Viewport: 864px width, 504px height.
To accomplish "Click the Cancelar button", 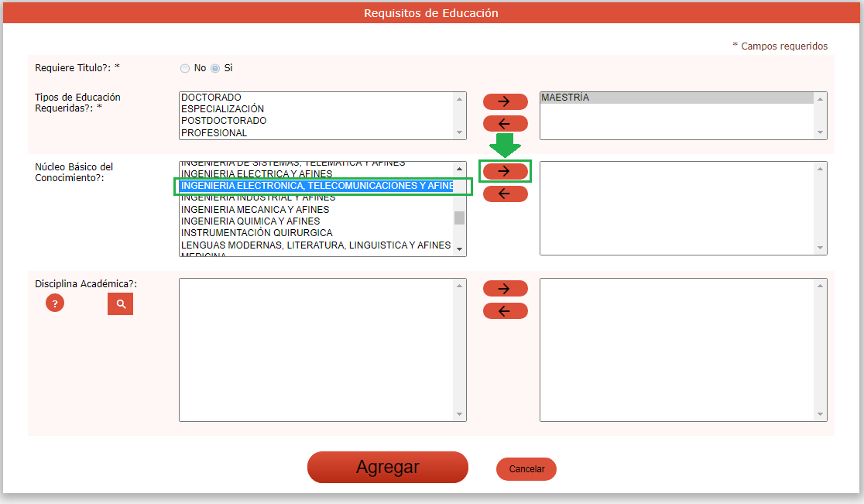I will [x=526, y=469].
